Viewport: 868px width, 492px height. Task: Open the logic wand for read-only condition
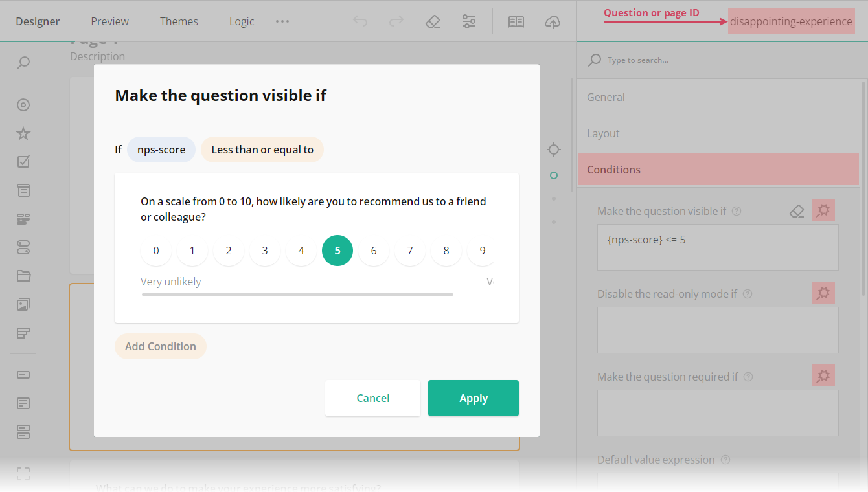click(823, 293)
